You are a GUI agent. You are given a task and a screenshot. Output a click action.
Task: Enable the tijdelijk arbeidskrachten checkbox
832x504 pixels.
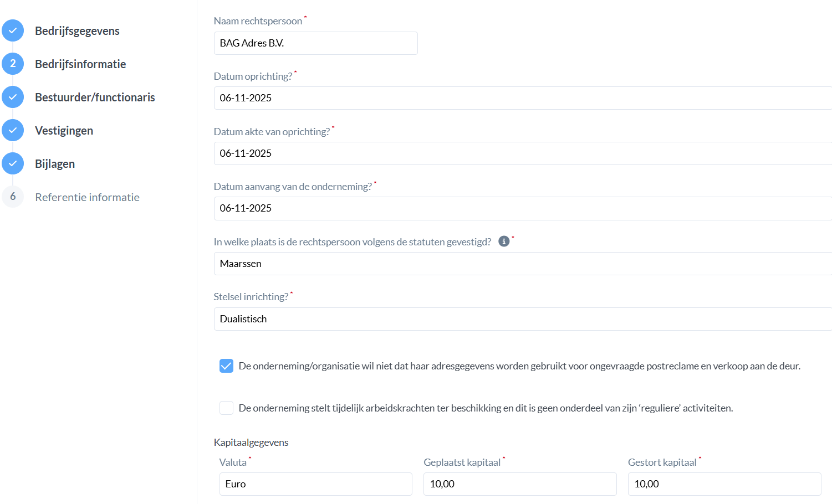pos(226,408)
